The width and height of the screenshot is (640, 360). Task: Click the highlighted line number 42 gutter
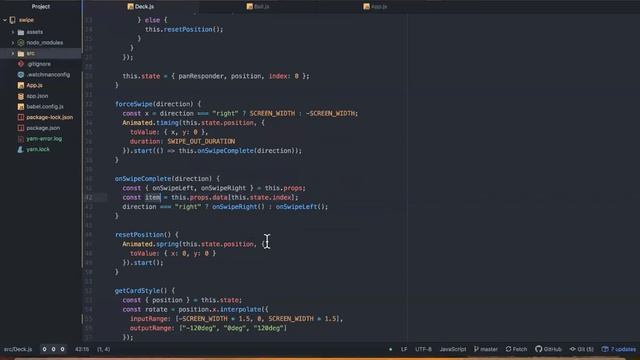[x=89, y=198]
